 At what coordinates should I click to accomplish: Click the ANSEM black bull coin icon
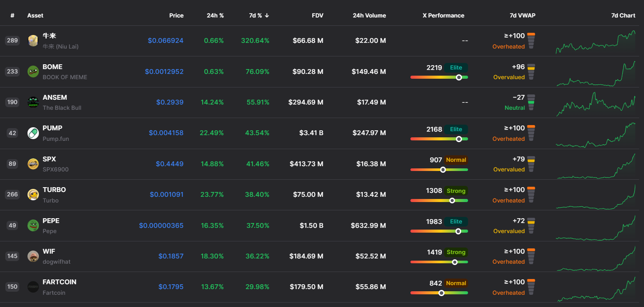33,102
